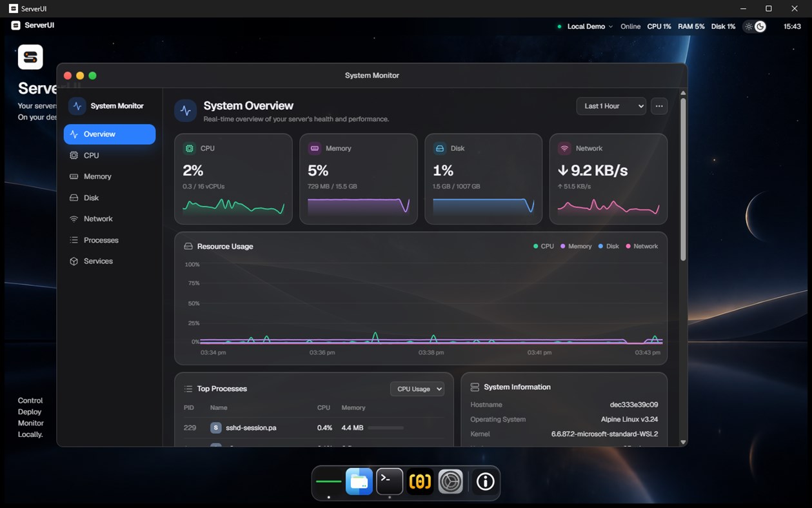The height and width of the screenshot is (508, 812).
Task: Click the CPU card chip icon
Action: pos(190,148)
